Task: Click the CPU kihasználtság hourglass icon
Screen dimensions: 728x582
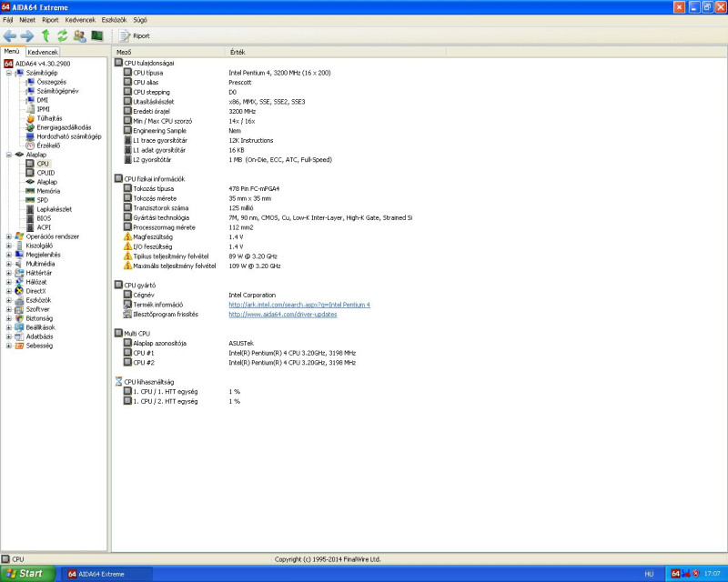Action: 118,382
